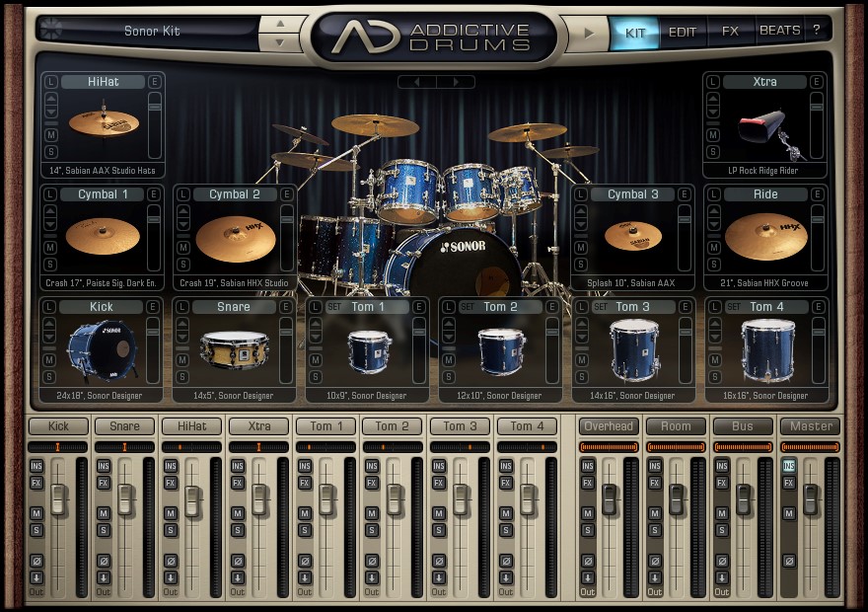Load Cymbal 3 with L button
Screen dimensions: 868x612
(x=581, y=194)
